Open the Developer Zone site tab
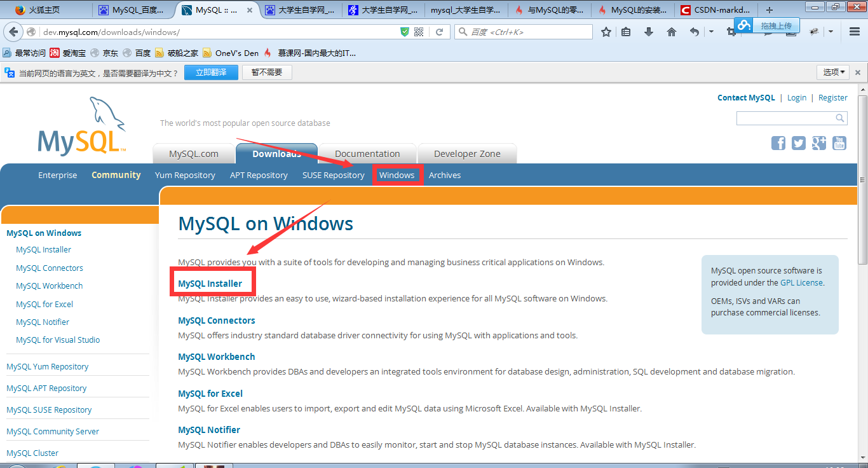Viewport: 868px width, 468px height. tap(467, 153)
